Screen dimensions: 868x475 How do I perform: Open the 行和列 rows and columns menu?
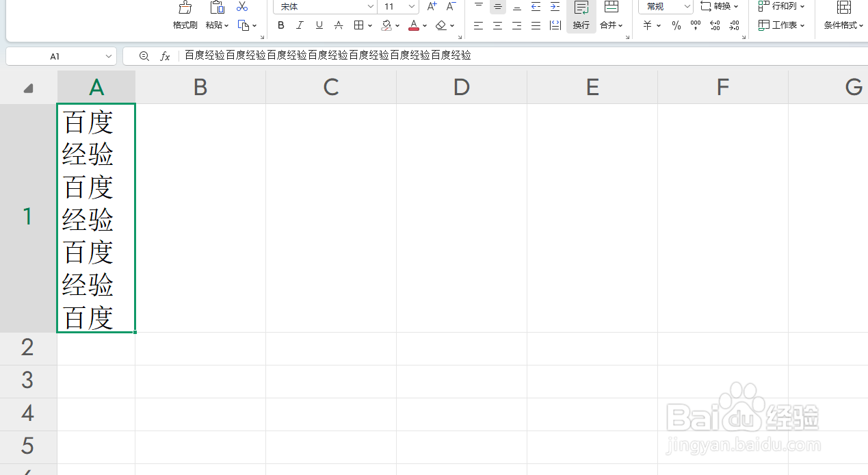pyautogui.click(x=782, y=6)
